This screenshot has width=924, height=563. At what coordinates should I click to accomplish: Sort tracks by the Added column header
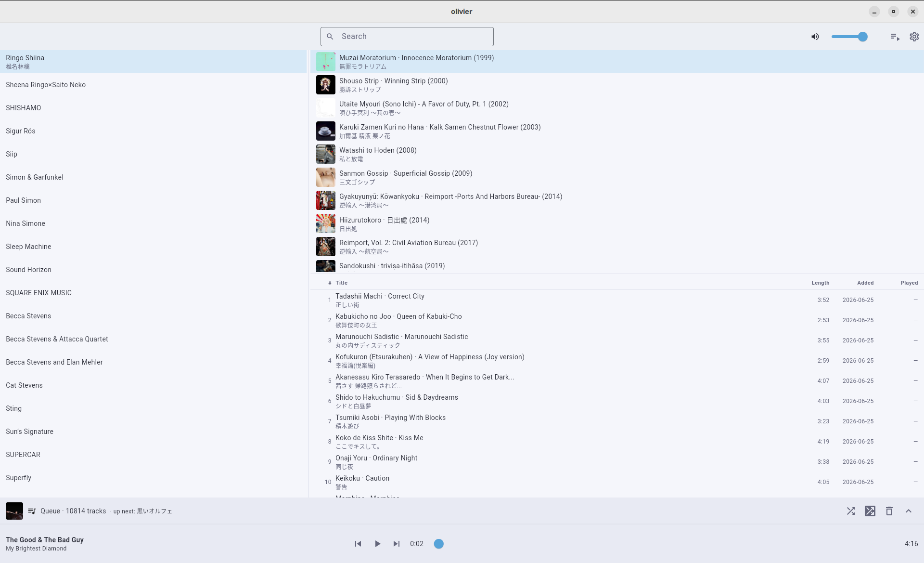865,283
